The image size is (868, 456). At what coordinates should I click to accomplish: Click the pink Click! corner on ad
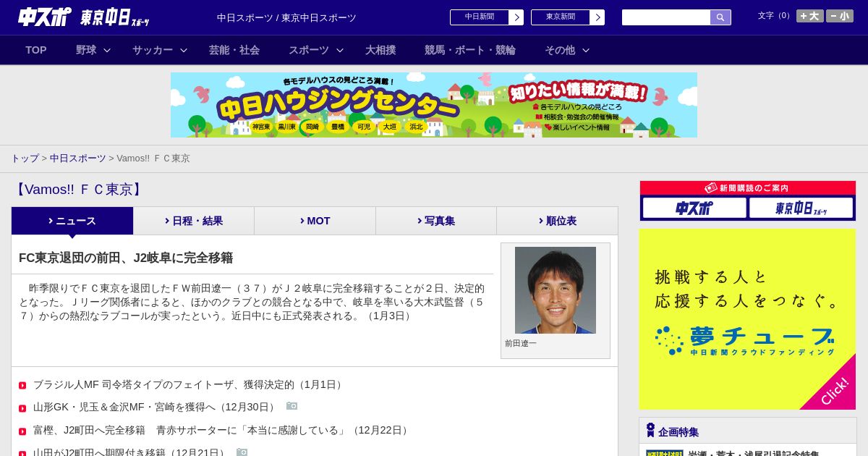point(834,390)
